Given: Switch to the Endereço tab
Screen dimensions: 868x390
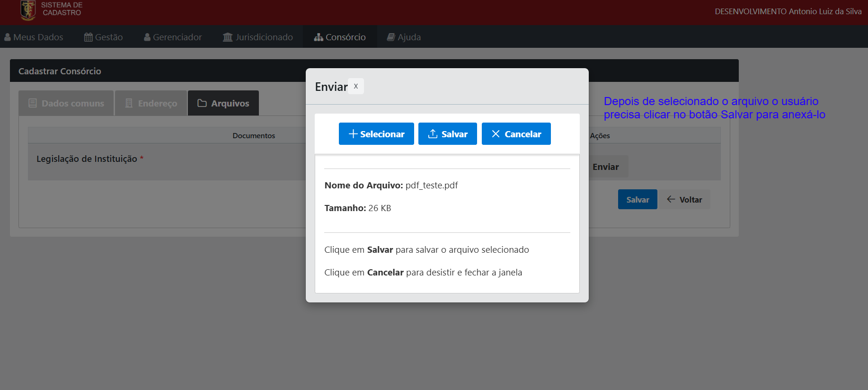Looking at the screenshot, I should click(x=151, y=103).
